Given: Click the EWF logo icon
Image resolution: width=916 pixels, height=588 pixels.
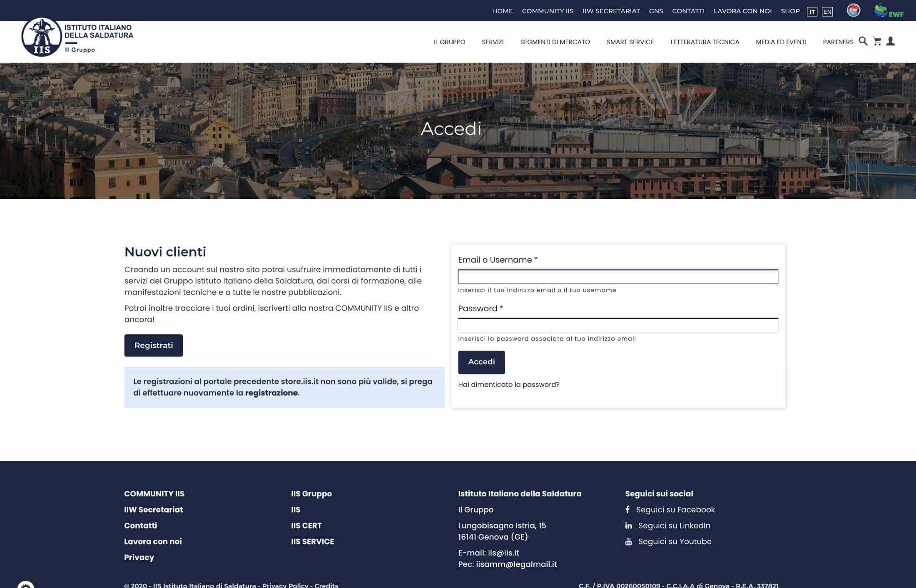Looking at the screenshot, I should (x=889, y=11).
